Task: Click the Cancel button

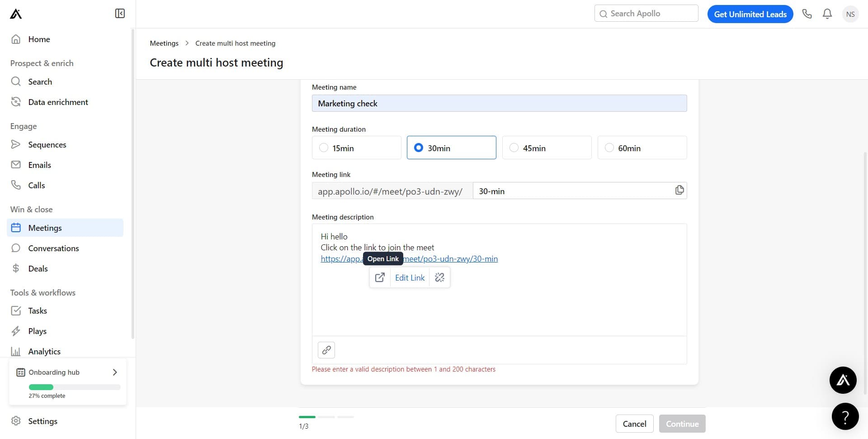Action: click(634, 424)
